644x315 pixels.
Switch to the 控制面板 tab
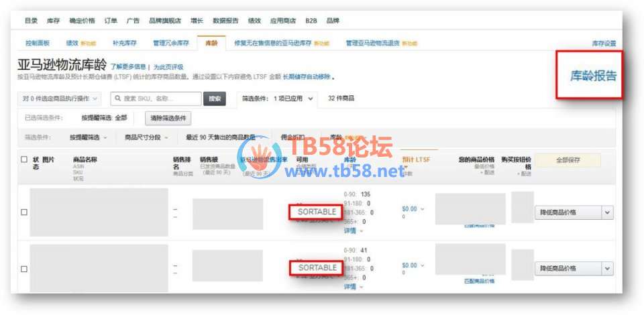click(38, 43)
